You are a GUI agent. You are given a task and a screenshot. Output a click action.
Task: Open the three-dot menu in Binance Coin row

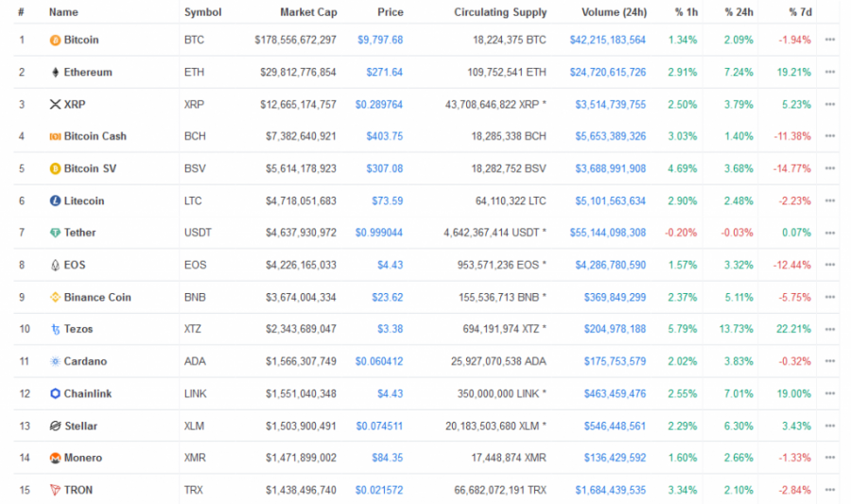click(830, 297)
